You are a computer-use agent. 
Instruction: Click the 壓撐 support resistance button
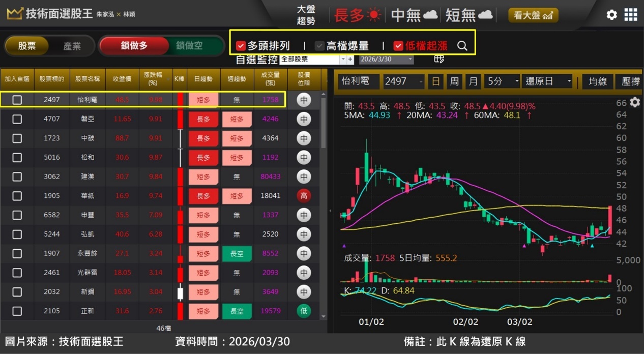629,81
